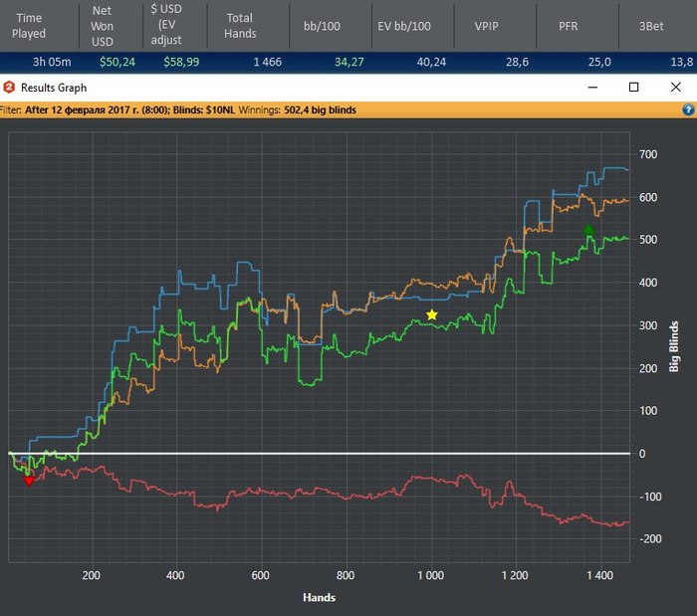Click the Winnings 502,4 big blinds text
This screenshot has width=697, height=616.
[298, 109]
